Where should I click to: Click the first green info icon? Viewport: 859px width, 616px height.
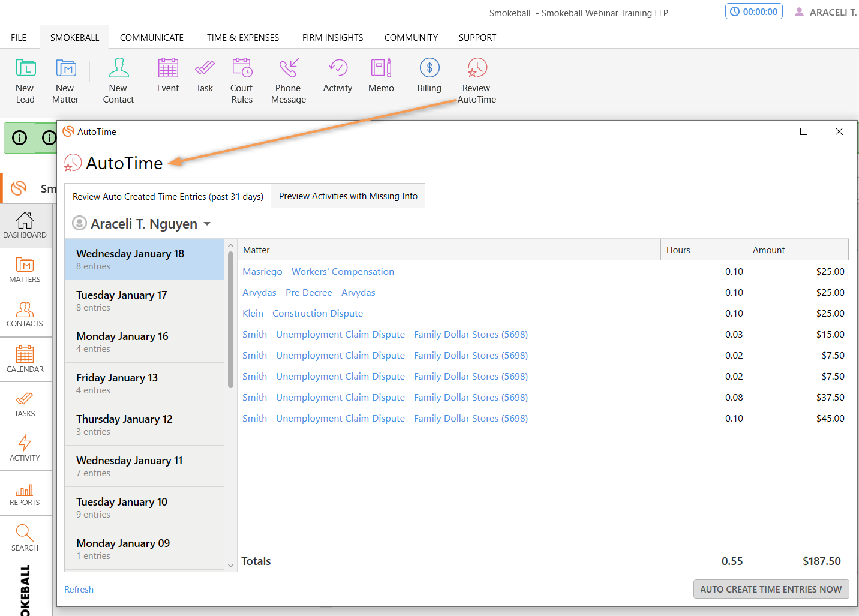point(19,138)
